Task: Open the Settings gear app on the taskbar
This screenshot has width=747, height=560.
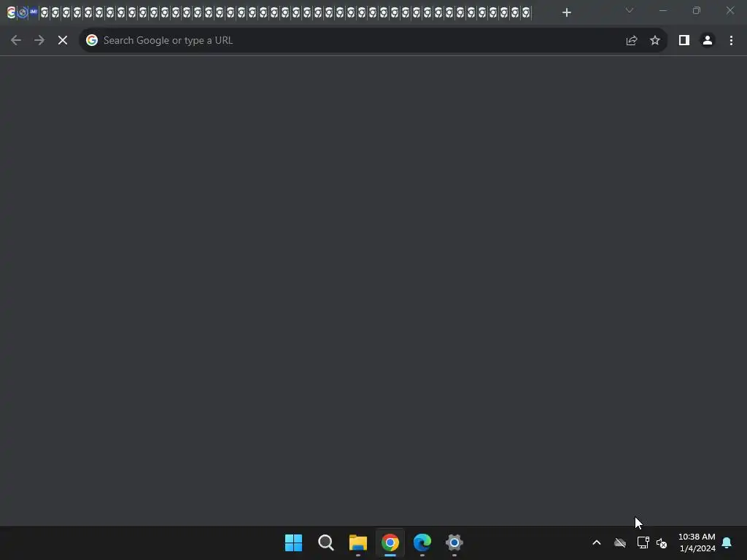Action: coord(454,542)
